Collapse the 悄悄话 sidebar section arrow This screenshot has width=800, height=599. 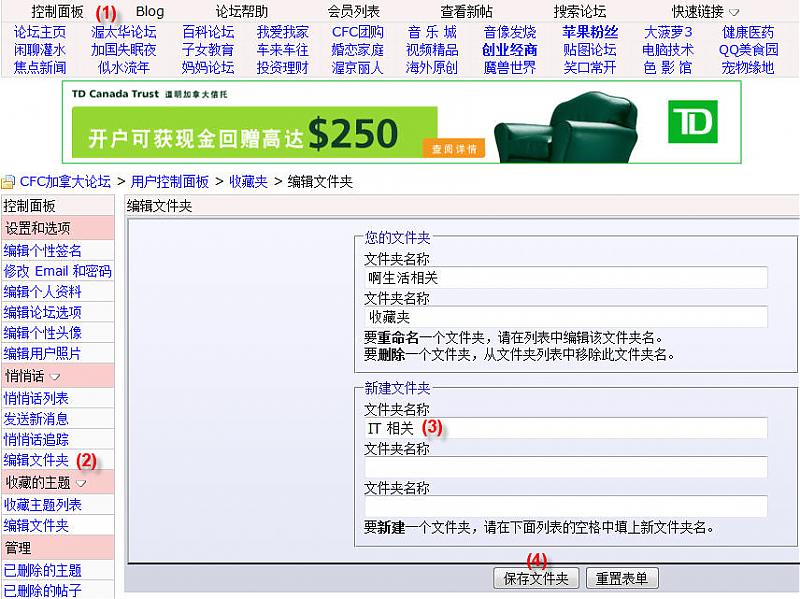click(55, 377)
